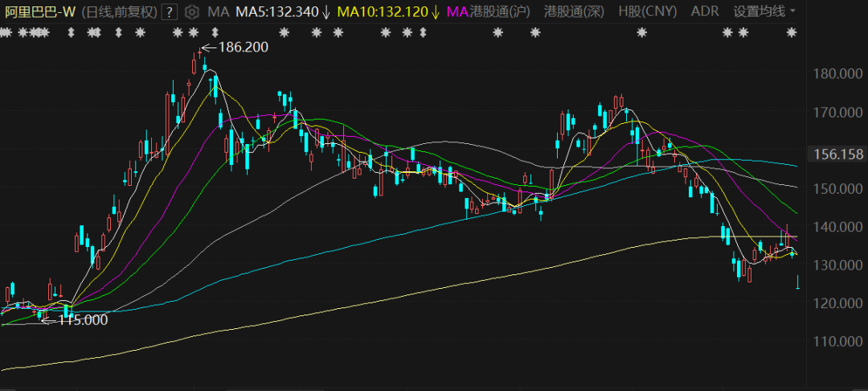
Task: Click the MA5:132.340 value label
Action: (276, 12)
